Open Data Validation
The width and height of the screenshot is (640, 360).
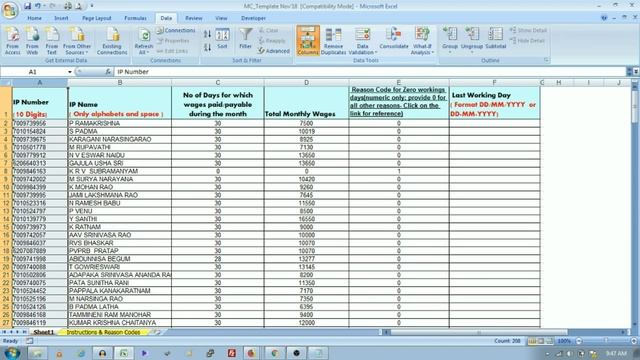click(x=362, y=41)
